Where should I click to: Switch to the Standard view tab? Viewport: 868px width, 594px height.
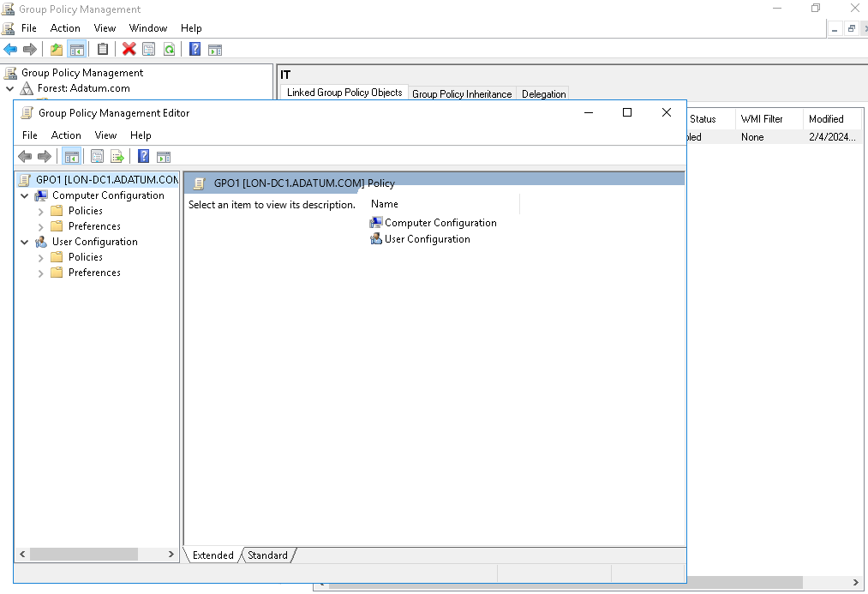coord(267,555)
